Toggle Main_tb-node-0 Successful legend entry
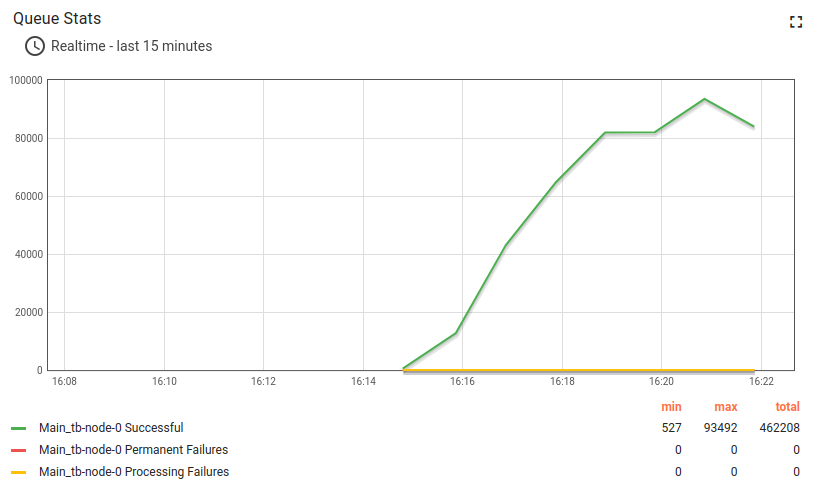The height and width of the screenshot is (484, 813). [111, 428]
